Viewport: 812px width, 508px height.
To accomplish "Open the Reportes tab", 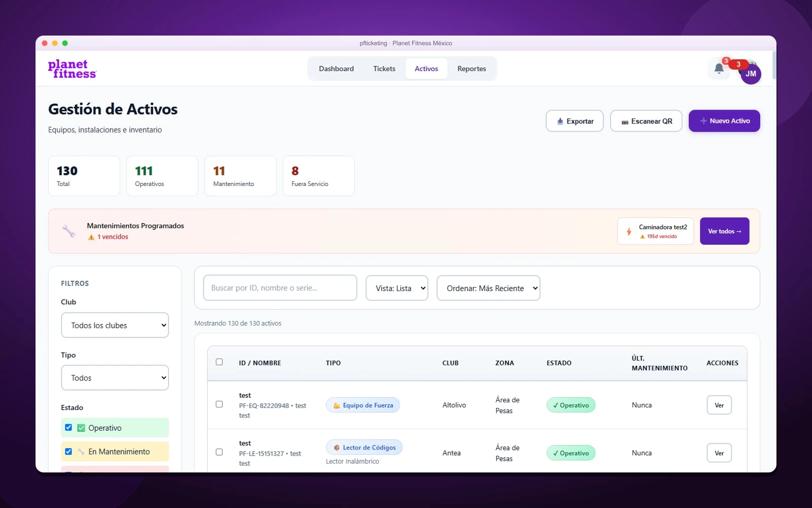I will [x=471, y=69].
